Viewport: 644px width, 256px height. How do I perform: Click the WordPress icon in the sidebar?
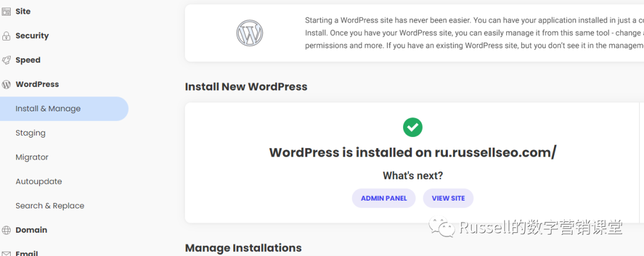point(6,85)
